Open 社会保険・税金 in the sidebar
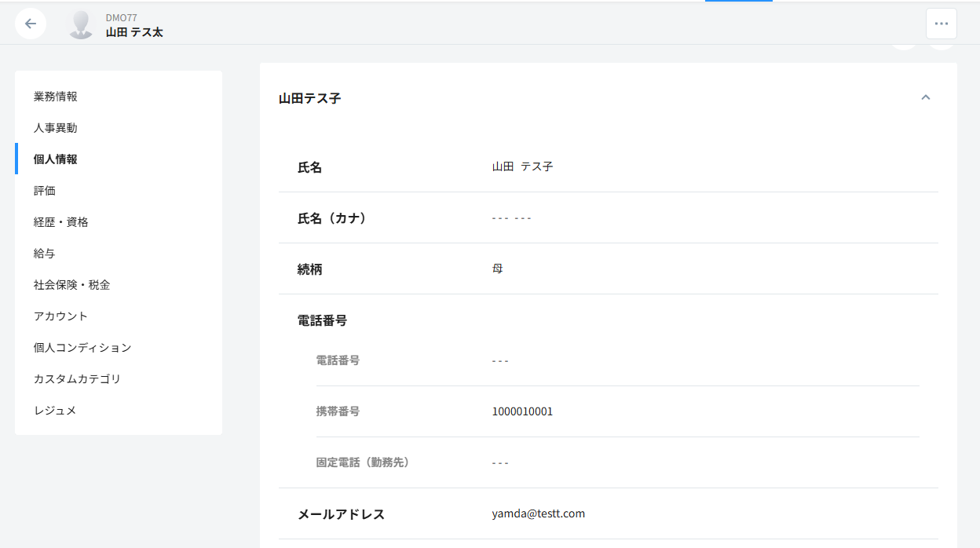 119,285
